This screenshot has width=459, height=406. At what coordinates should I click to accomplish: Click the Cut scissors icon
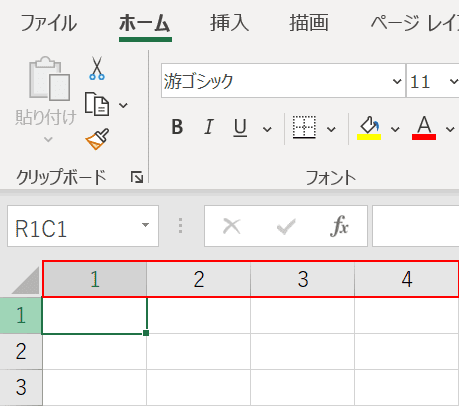97,68
